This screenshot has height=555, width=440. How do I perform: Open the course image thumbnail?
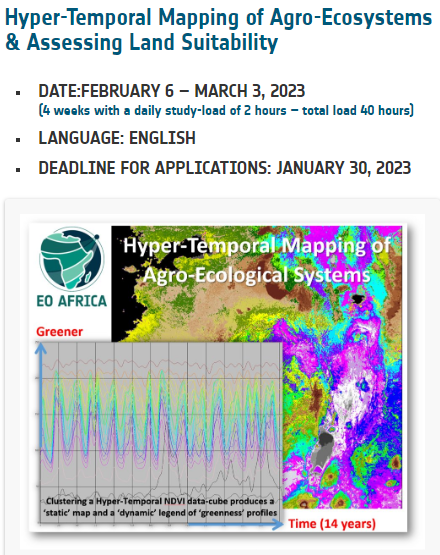(x=218, y=377)
